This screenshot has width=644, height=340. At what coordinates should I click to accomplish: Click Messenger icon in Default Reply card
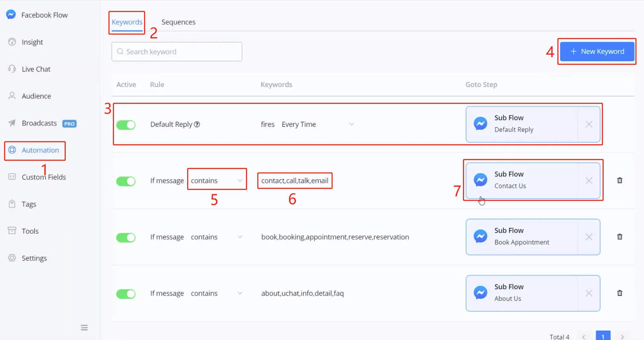481,123
